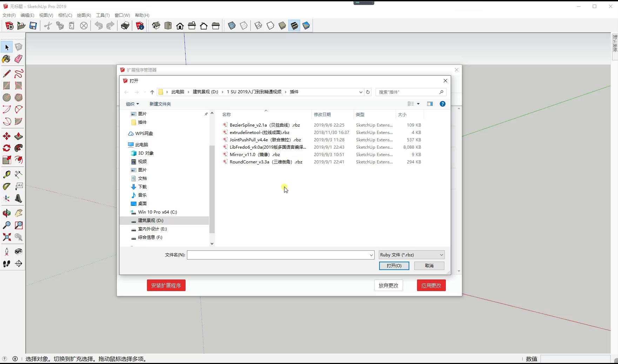Screen dimensions: 618x364
Task: Select 室内外设计 (E:) drive
Action: click(x=152, y=229)
